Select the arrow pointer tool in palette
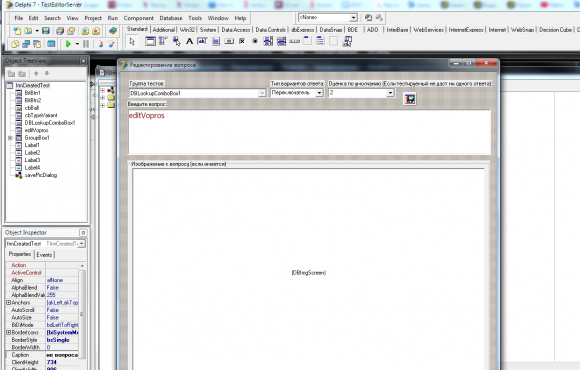This screenshot has width=580, height=370. point(132,41)
